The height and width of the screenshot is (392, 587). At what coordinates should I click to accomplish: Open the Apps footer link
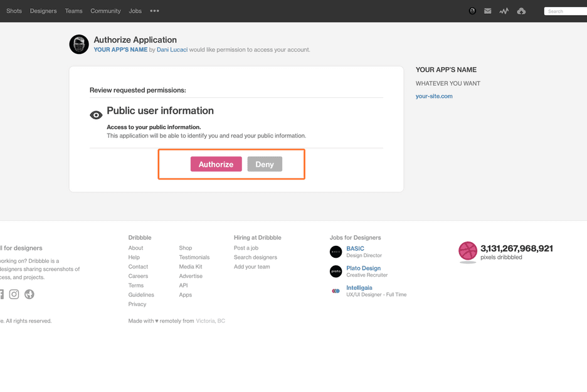coord(185,295)
